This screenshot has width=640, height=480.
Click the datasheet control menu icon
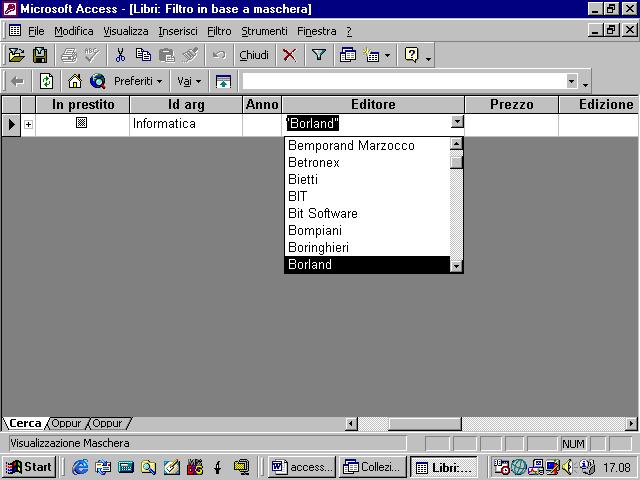tap(15, 31)
